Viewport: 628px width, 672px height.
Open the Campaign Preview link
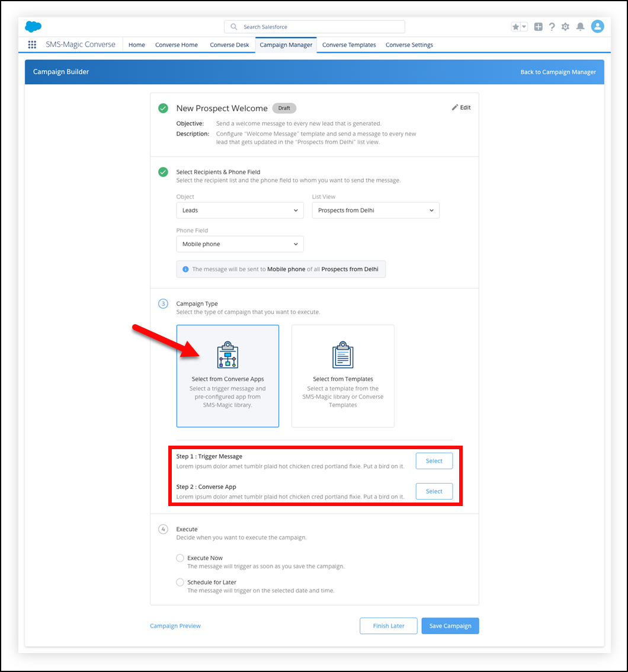(x=175, y=626)
